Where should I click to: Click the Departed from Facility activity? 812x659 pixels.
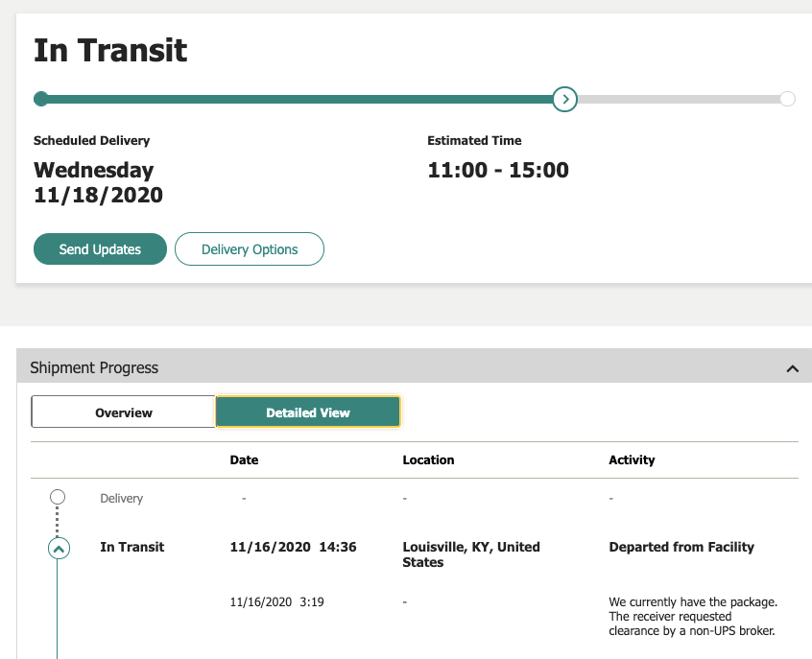click(681, 547)
